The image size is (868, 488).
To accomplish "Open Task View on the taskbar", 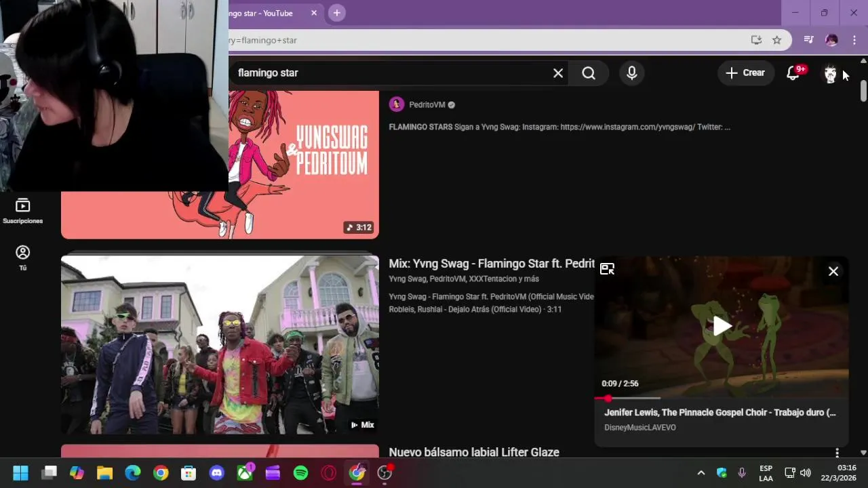I will (49, 473).
